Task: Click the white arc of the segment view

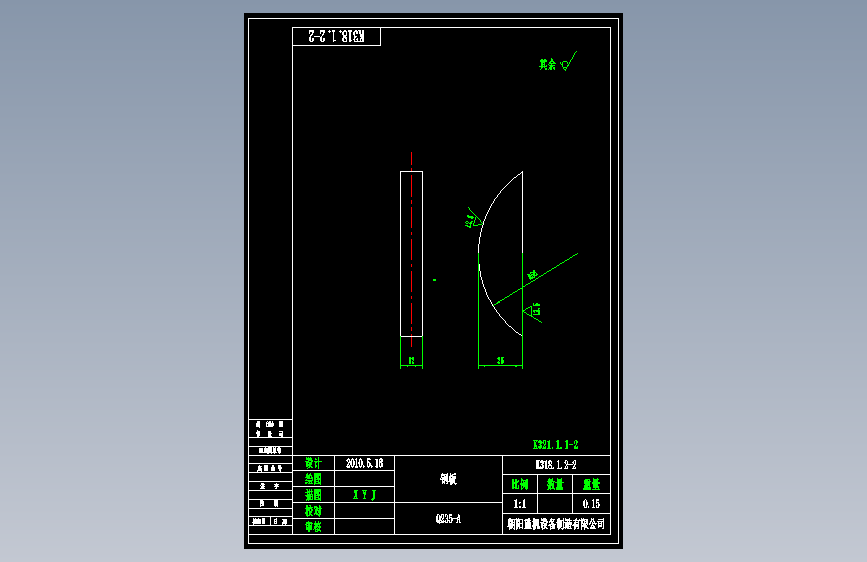Action: pos(479,253)
